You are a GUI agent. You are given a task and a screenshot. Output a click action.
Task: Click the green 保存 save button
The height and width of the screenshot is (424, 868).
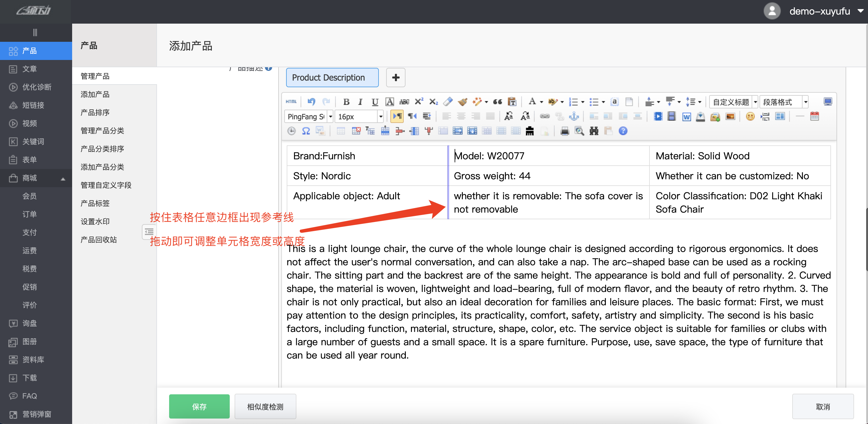click(x=199, y=406)
